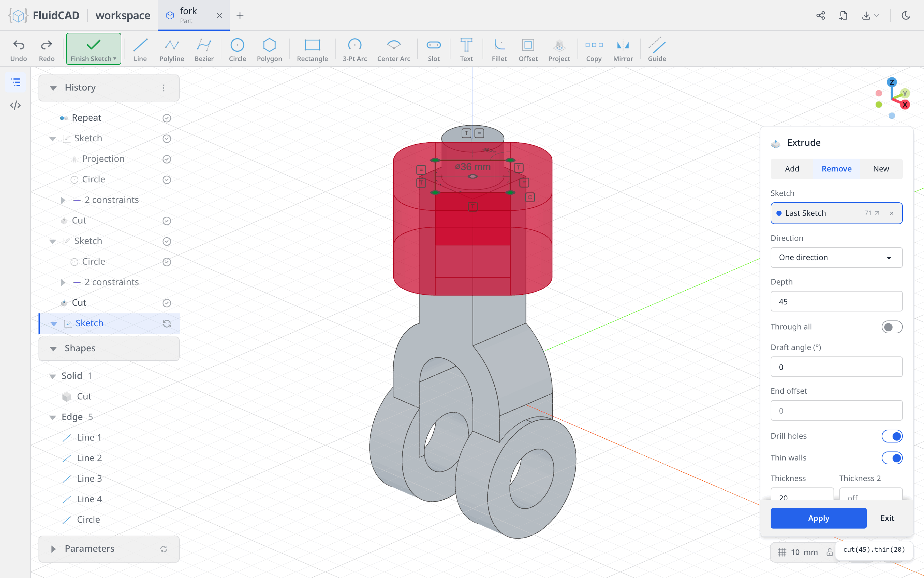Toggle the grid lock icon

[829, 552]
